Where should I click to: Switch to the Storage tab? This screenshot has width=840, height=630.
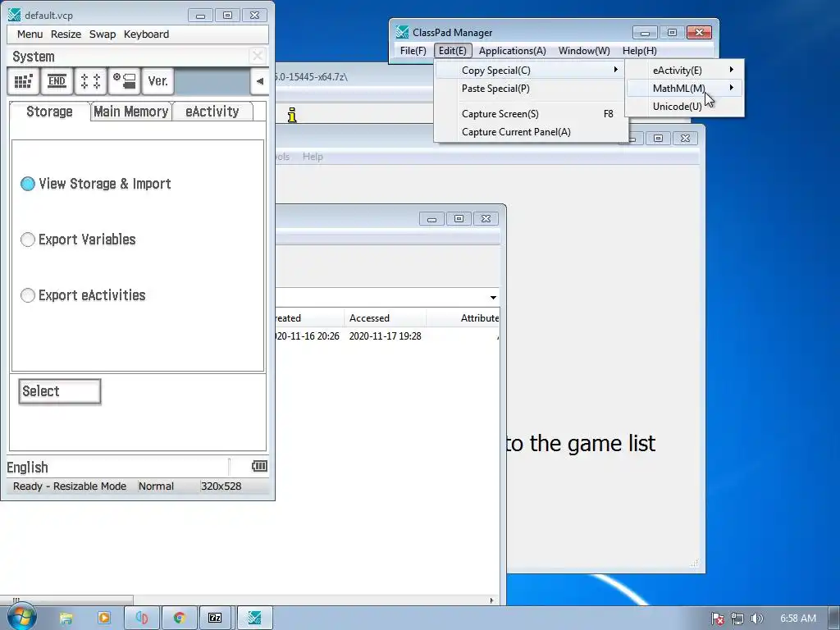(x=49, y=112)
